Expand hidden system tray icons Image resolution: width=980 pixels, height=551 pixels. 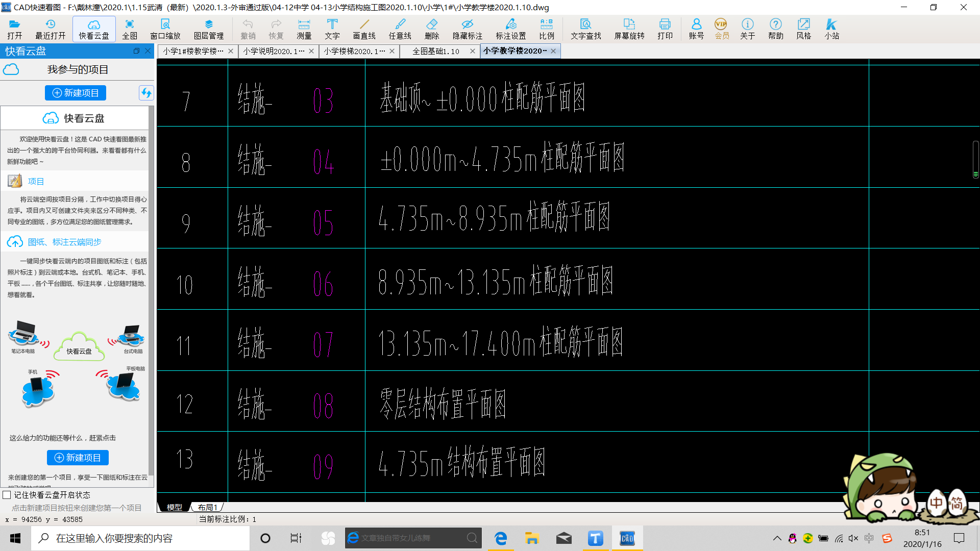(777, 538)
